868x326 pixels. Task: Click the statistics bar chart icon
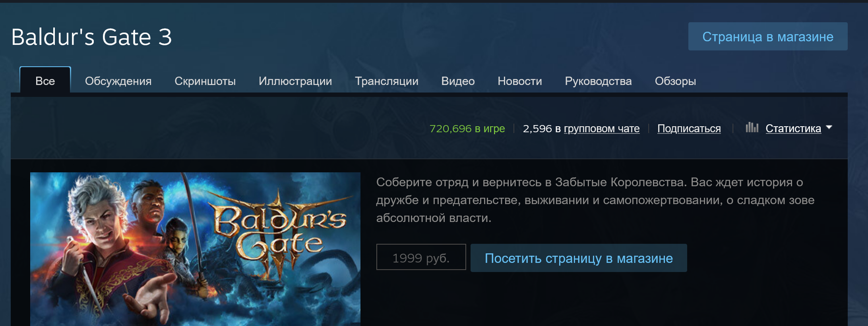752,127
